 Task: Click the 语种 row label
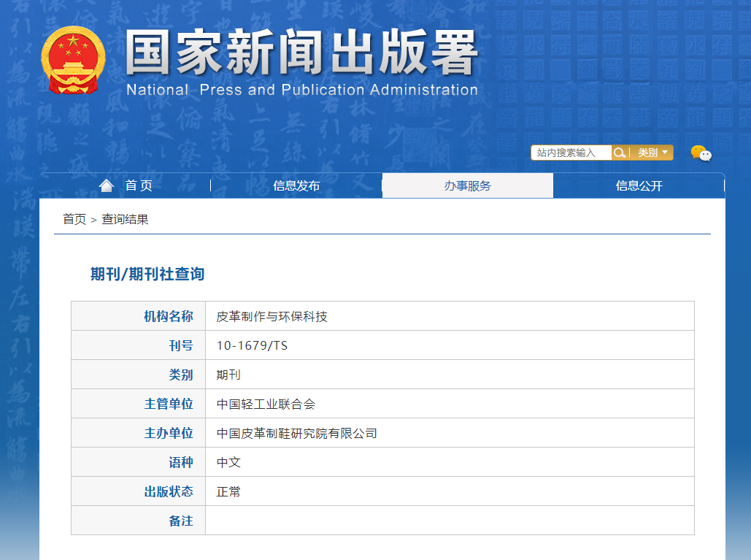pos(181,463)
